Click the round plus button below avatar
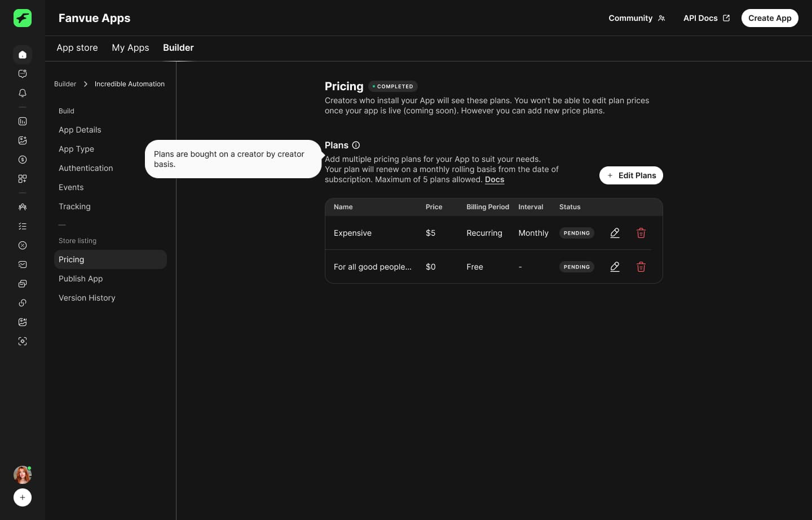The image size is (812, 520). pos(23,497)
